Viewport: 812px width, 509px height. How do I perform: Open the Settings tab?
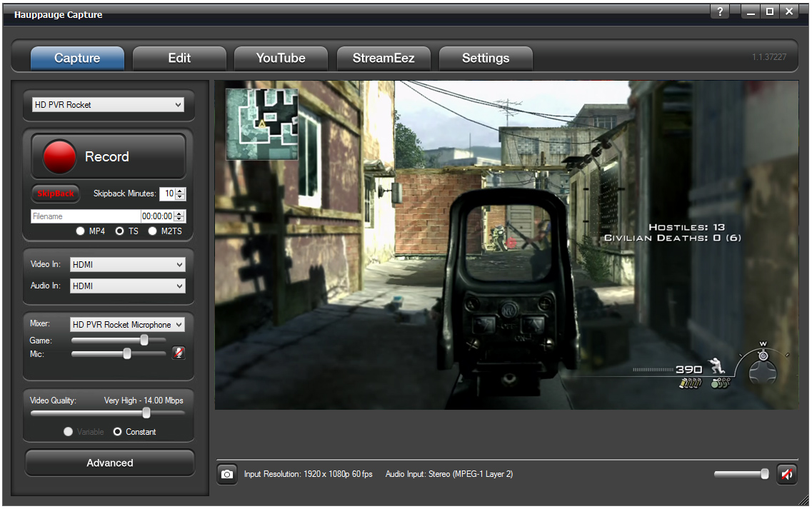(486, 58)
